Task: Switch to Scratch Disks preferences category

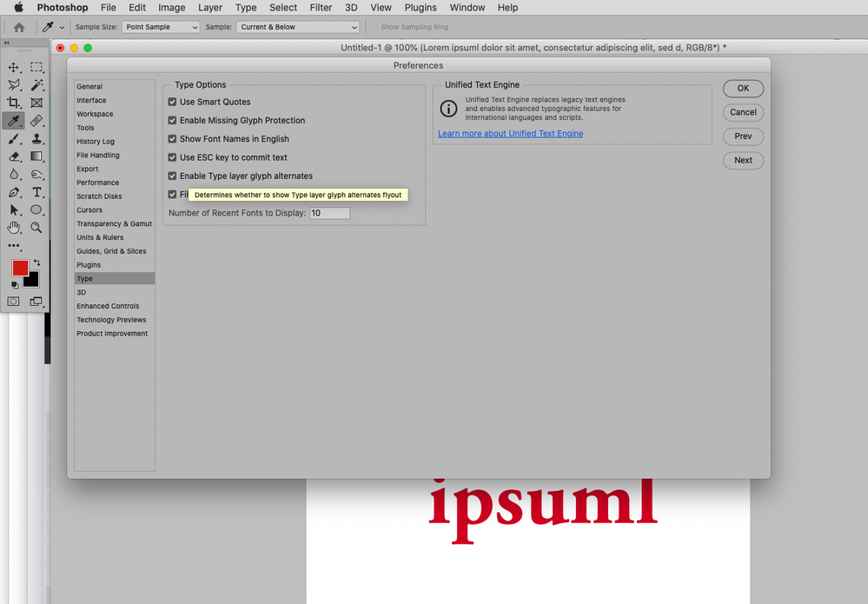Action: point(115,196)
